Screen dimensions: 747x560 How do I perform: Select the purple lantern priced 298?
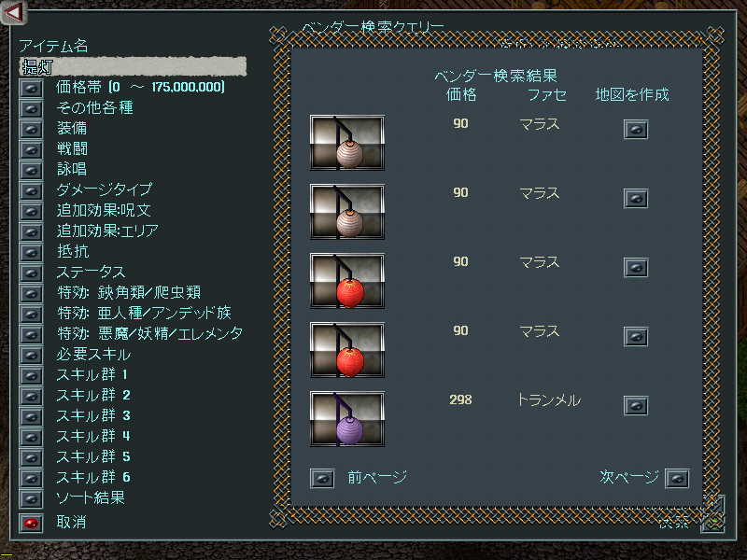click(x=346, y=419)
